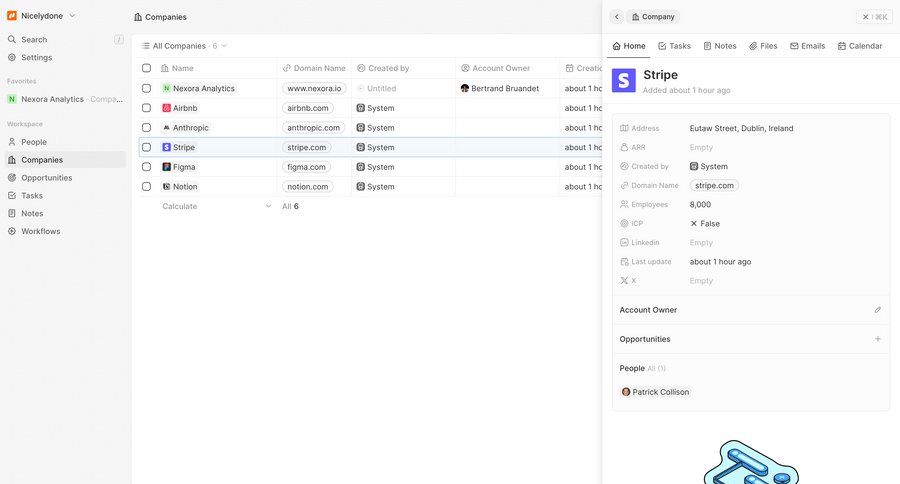
Task: Click the stripe.com chip in details panel
Action: coord(714,185)
